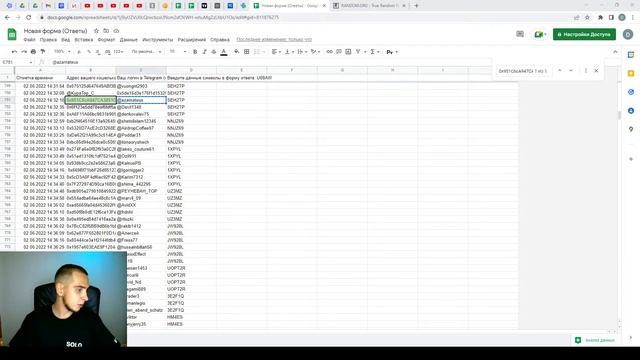The height and width of the screenshot is (360, 640).
Task: Open the Формат menu
Action: pos(106,40)
